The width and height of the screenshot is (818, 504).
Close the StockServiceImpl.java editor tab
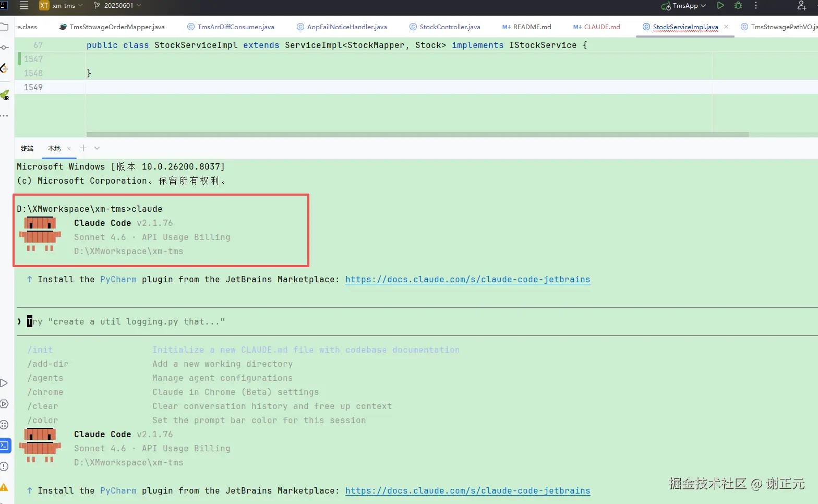coord(726,27)
